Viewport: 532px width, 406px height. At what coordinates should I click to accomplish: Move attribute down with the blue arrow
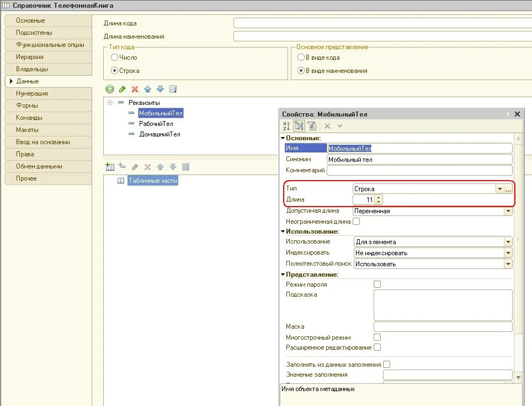(160, 89)
